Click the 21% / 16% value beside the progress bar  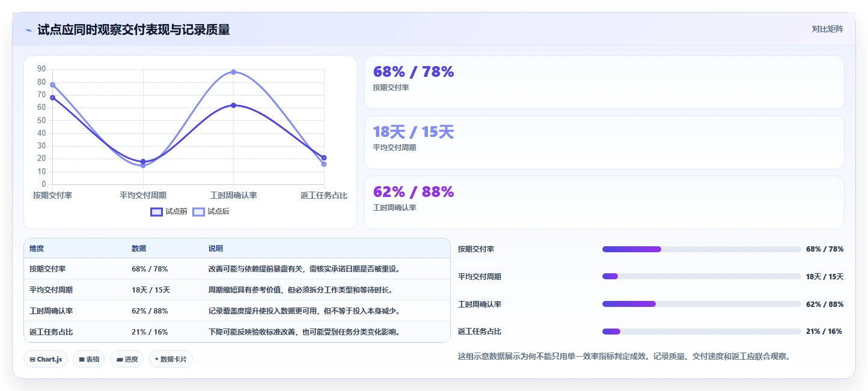pos(825,332)
